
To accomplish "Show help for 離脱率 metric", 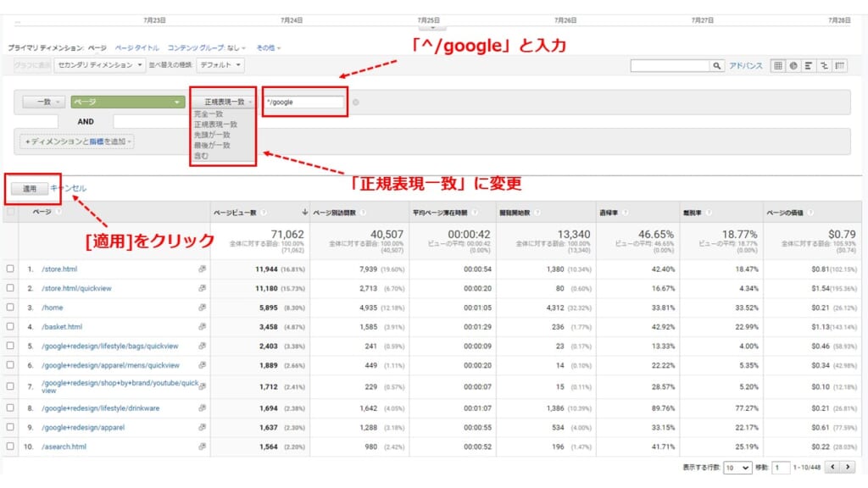I will [x=709, y=213].
